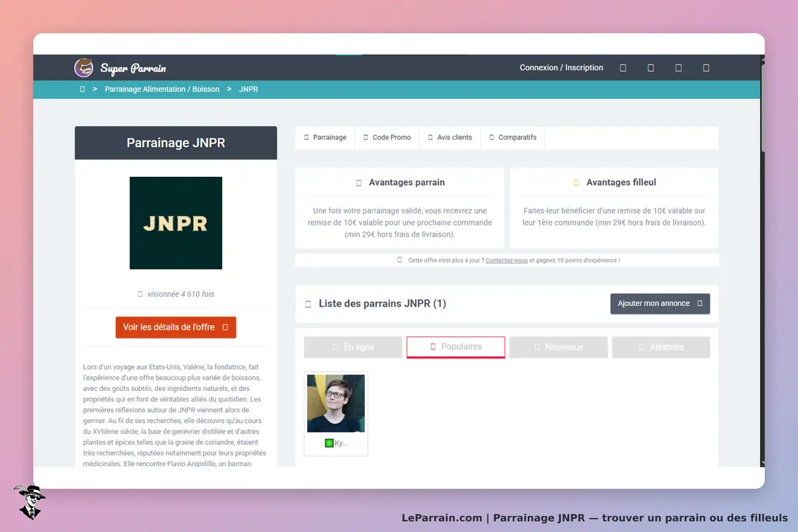Sort sponsors by Populaires
The image size is (798, 532).
[x=456, y=347]
